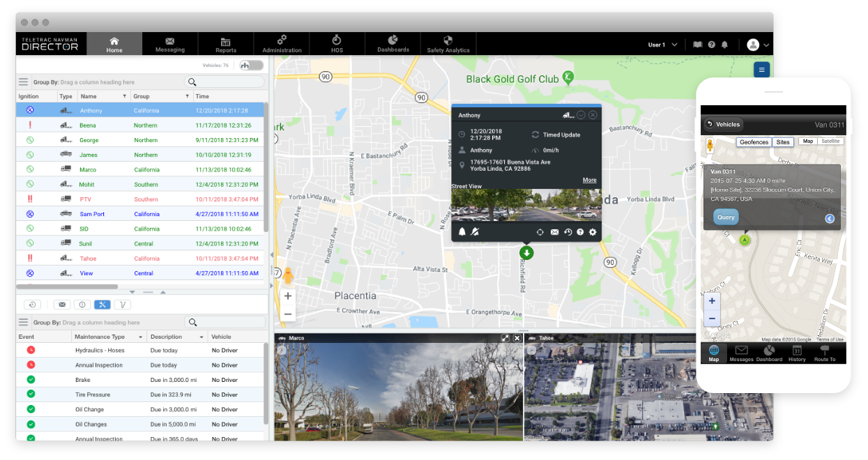Go to the Safety Analytics tab

(448, 45)
